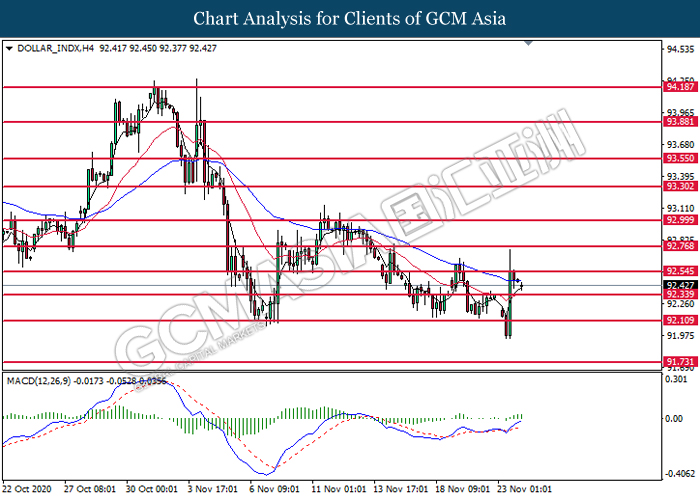Click the 93.680 price scale value
700x500 pixels.
680,145
